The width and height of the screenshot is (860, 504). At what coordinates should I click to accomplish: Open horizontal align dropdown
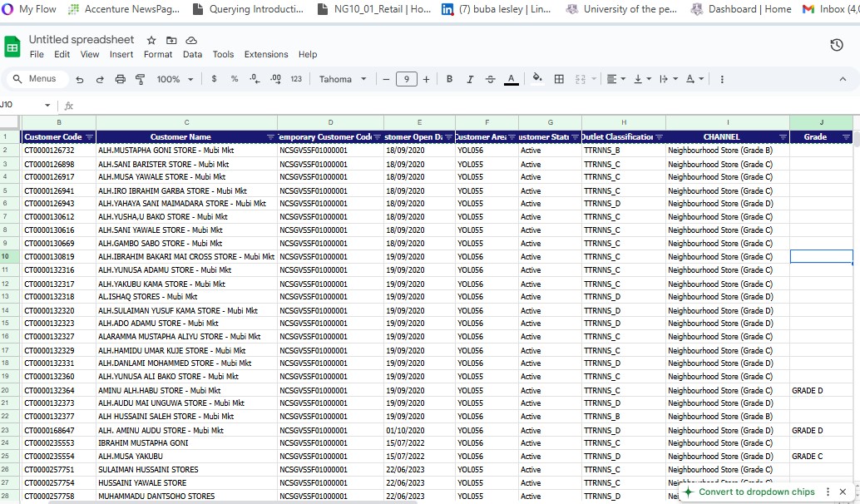[616, 79]
